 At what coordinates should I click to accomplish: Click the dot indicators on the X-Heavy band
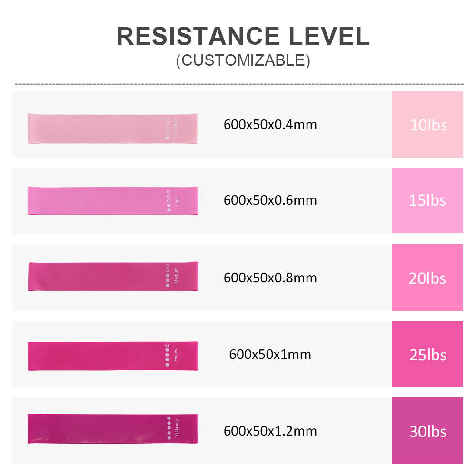click(169, 428)
